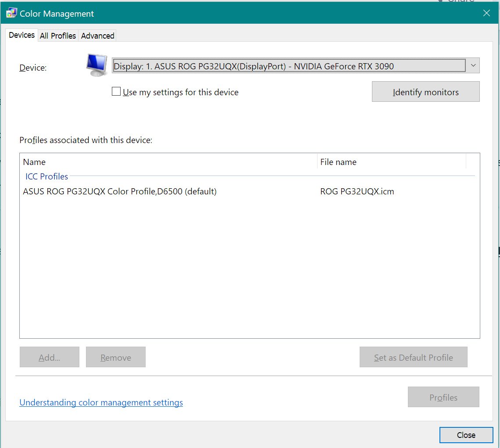500x448 pixels.
Task: Open the Advanced tab
Action: [x=97, y=36]
